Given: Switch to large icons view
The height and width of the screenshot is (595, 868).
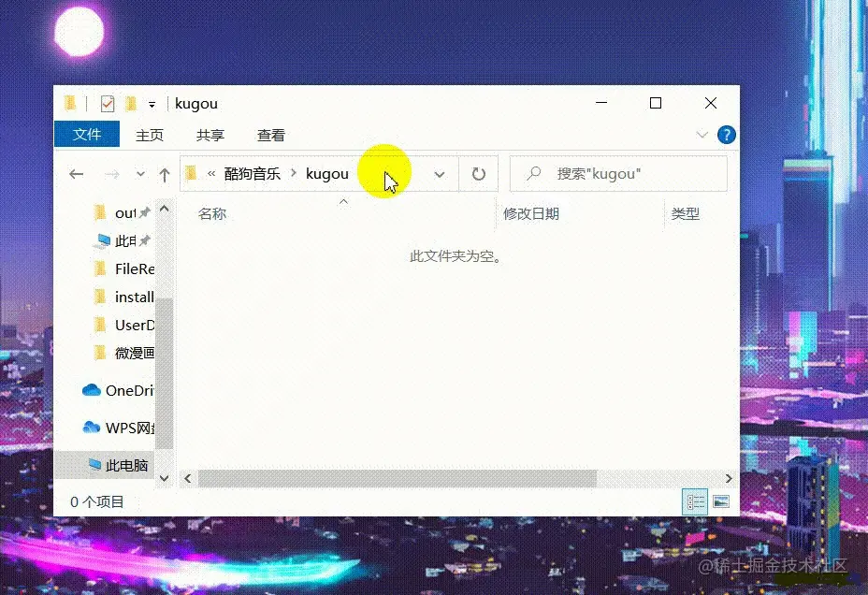Looking at the screenshot, I should [721, 502].
